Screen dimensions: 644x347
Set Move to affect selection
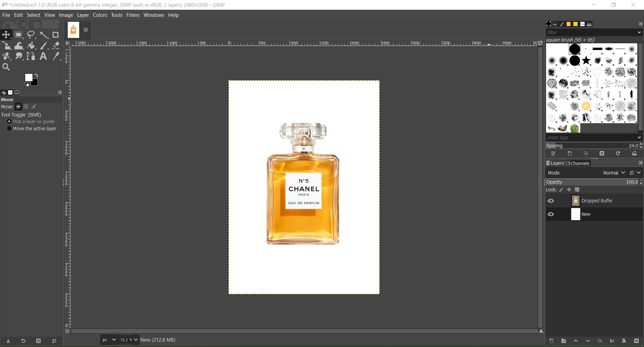[26, 107]
